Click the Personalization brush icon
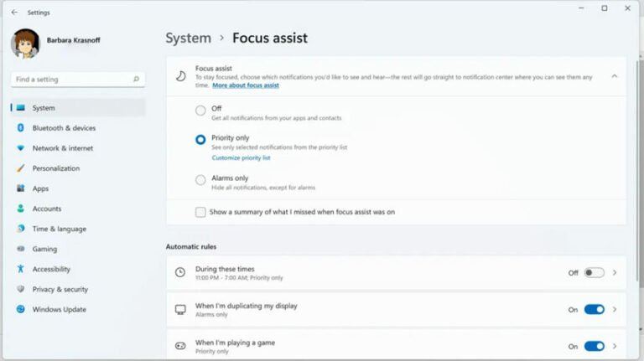 (x=20, y=168)
